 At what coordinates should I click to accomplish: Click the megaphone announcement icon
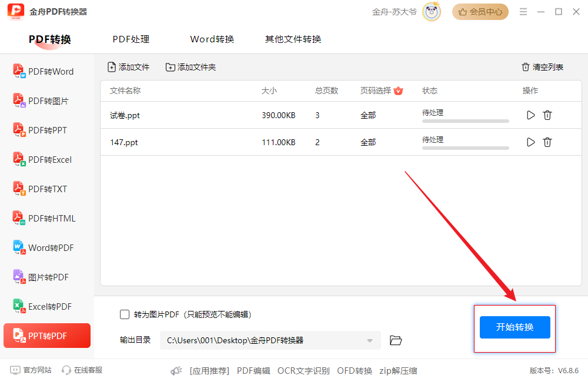pos(176,371)
